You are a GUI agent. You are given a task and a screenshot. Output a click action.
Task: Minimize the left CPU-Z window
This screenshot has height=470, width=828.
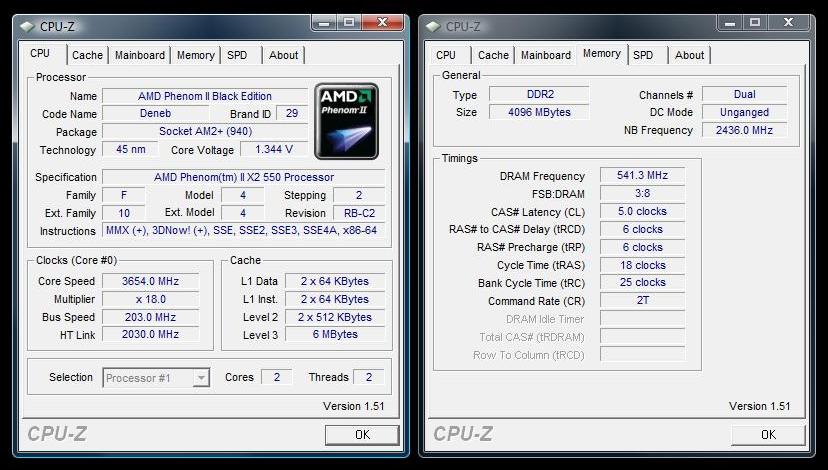[x=325, y=23]
